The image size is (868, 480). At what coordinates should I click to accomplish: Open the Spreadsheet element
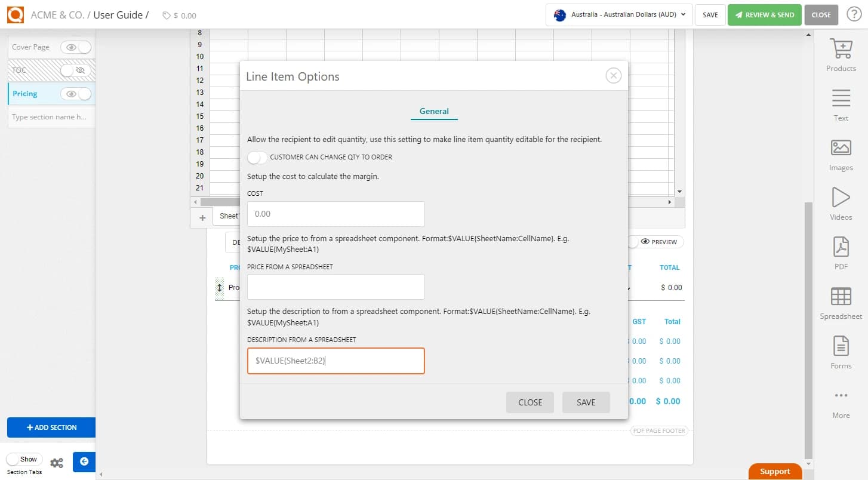841,302
